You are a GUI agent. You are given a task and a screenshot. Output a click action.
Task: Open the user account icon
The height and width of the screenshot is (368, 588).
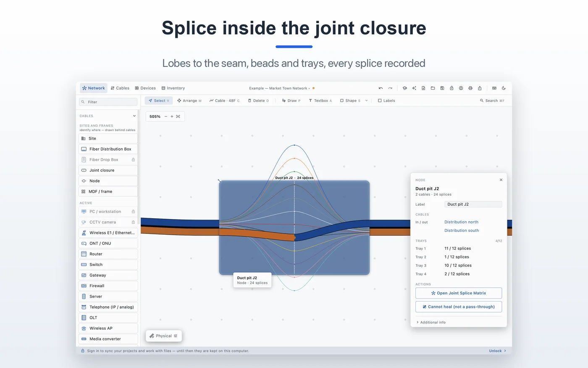461,88
